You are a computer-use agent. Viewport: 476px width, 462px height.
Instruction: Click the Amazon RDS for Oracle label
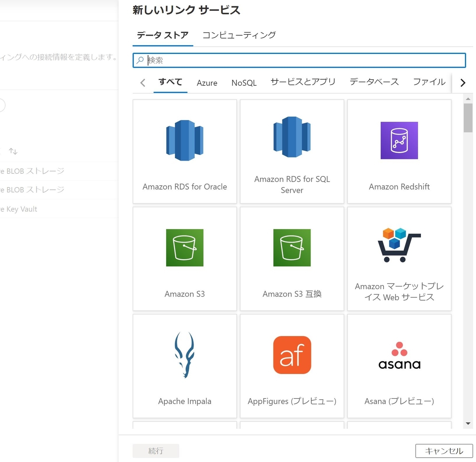pyautogui.click(x=185, y=187)
